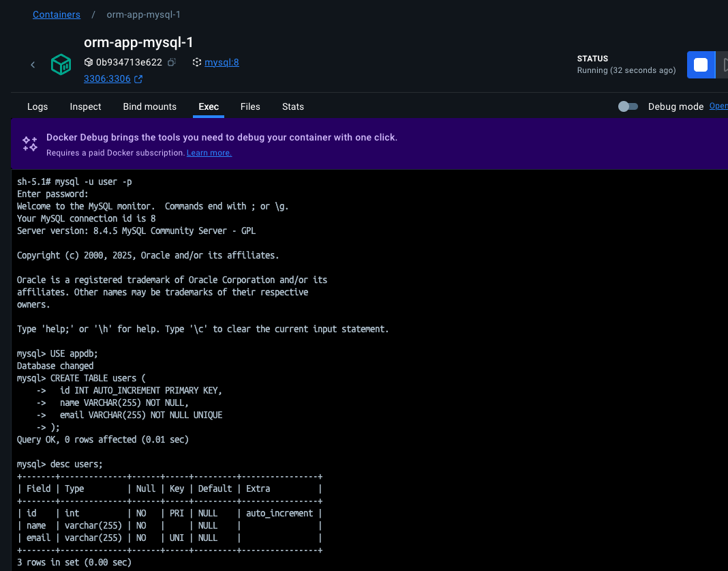
Task: Follow the Learn more link
Action: (x=209, y=153)
